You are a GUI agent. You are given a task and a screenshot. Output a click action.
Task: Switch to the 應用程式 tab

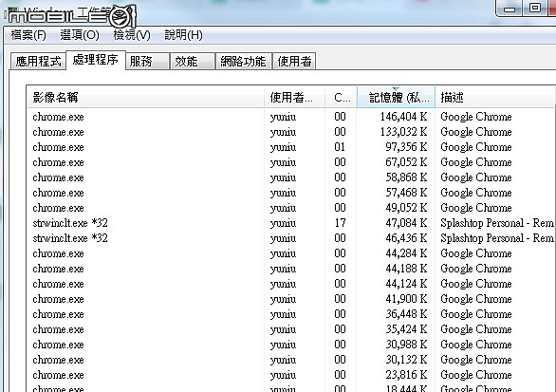click(x=38, y=61)
